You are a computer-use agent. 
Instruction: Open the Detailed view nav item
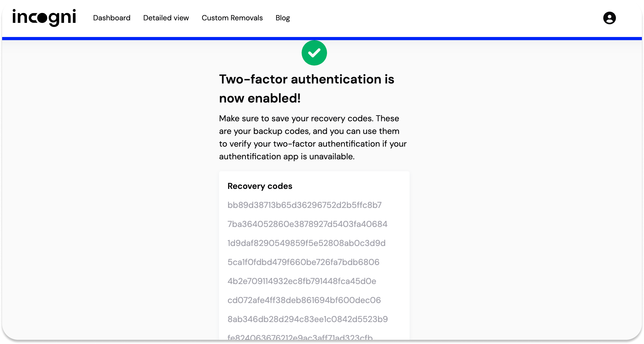pyautogui.click(x=166, y=18)
